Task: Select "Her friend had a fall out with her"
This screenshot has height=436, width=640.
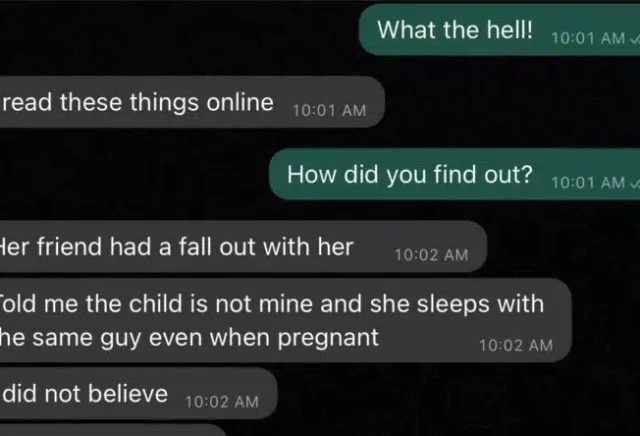Action: coord(176,247)
